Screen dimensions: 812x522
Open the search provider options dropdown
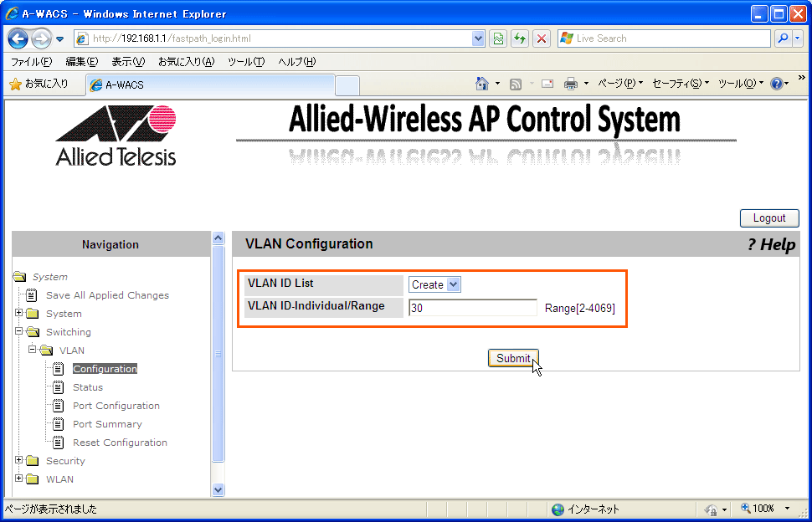coord(798,38)
